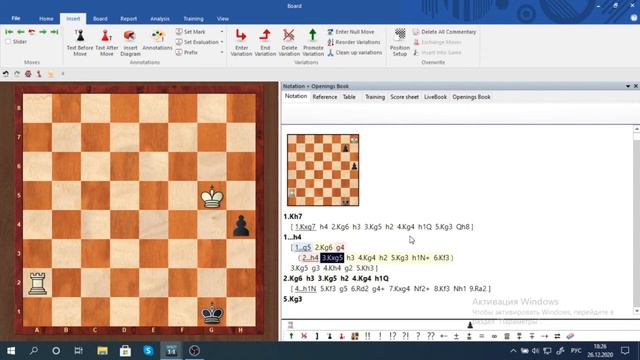Click the undo icon in quick access bar
640x360 pixels.
[6, 74]
